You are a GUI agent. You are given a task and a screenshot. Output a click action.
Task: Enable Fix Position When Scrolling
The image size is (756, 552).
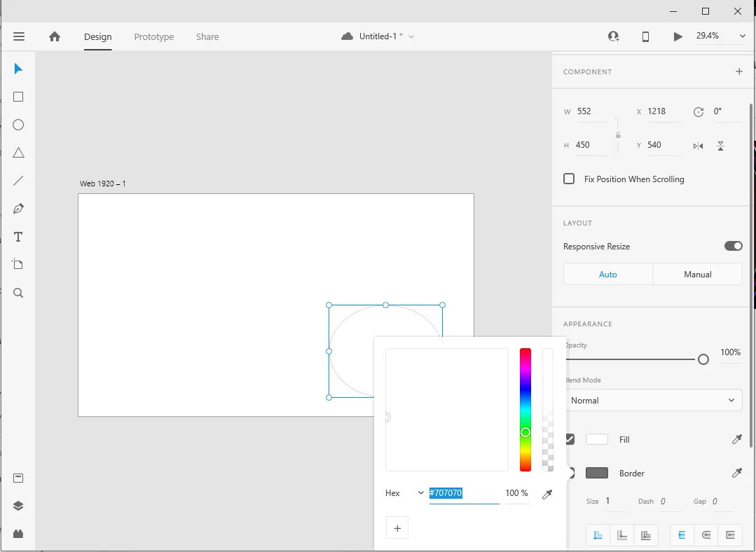tap(569, 179)
